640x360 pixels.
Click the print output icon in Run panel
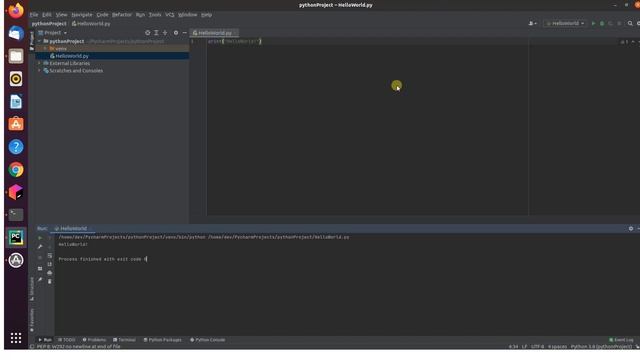click(50, 273)
